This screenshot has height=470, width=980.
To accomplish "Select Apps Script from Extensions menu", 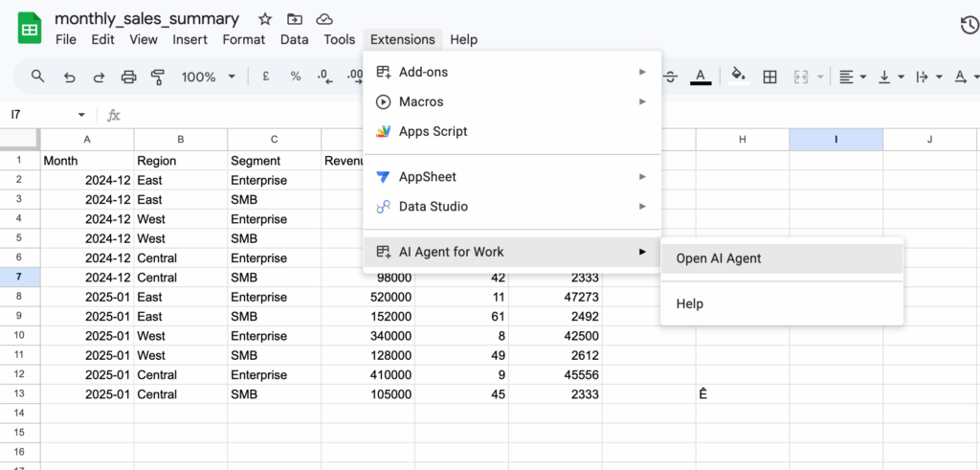I will click(x=513, y=131).
